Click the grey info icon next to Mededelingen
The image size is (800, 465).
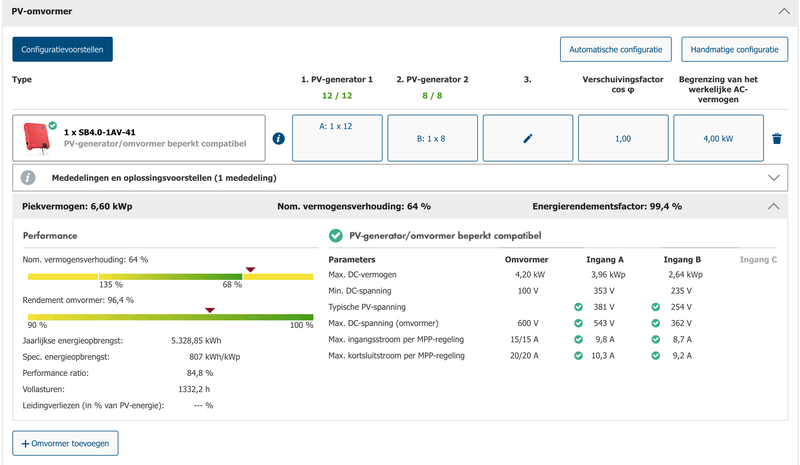[x=28, y=177]
